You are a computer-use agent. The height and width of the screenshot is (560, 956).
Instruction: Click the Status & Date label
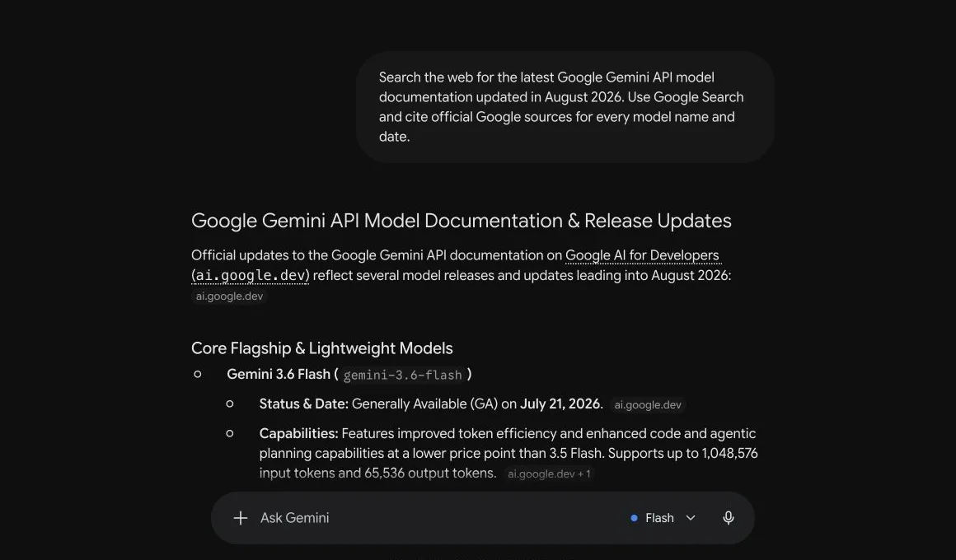click(303, 404)
